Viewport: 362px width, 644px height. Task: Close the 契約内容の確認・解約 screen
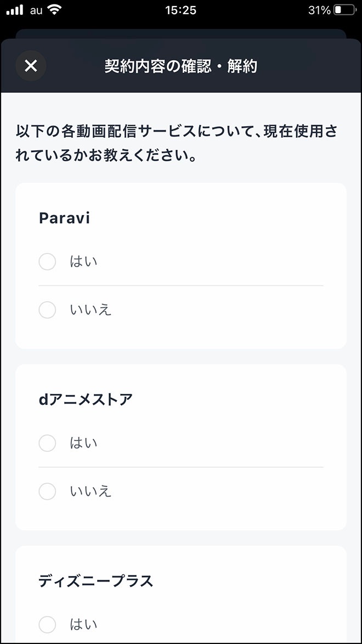pos(31,66)
